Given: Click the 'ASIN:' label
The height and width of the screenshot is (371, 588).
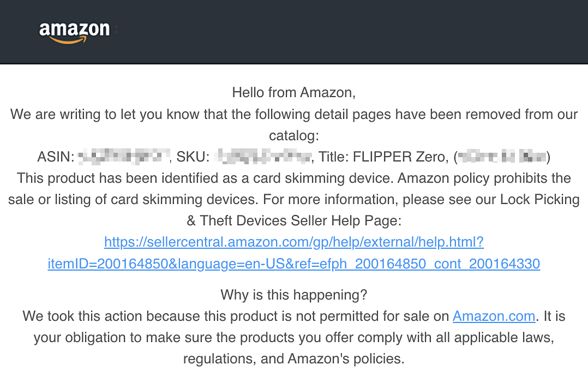Looking at the screenshot, I should pos(55,157).
